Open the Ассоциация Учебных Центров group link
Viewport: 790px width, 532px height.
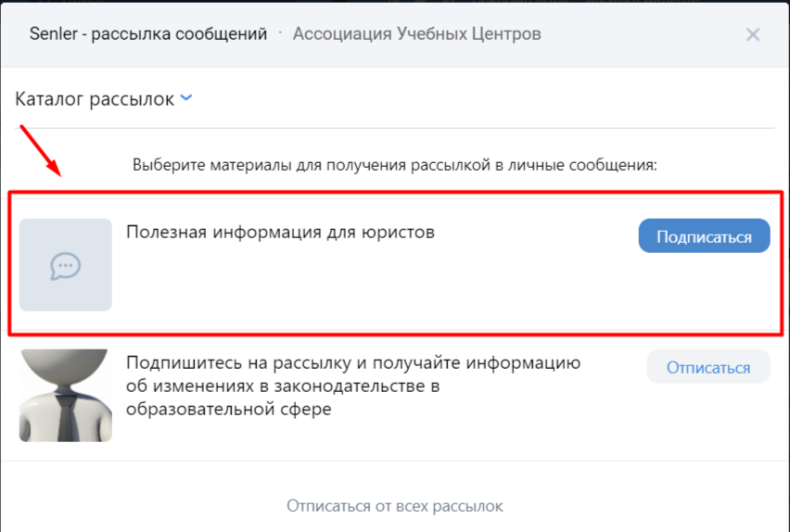(x=416, y=33)
